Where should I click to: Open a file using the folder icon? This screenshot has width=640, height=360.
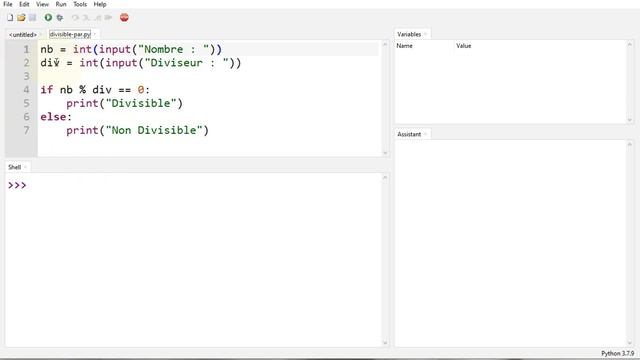[21, 18]
